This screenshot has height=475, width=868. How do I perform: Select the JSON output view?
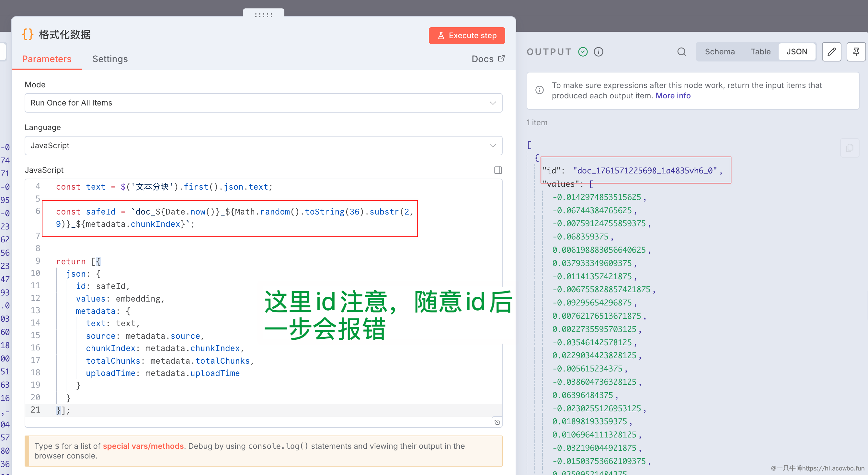(x=796, y=52)
